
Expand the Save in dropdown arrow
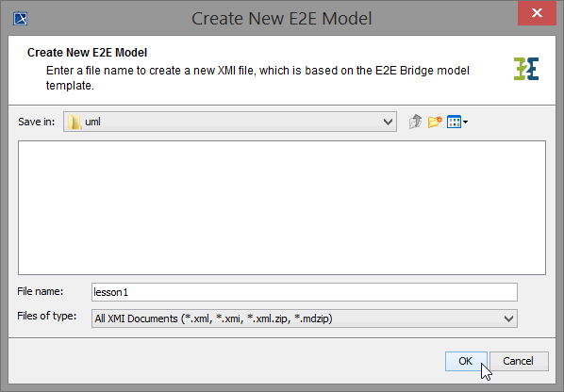(388, 122)
